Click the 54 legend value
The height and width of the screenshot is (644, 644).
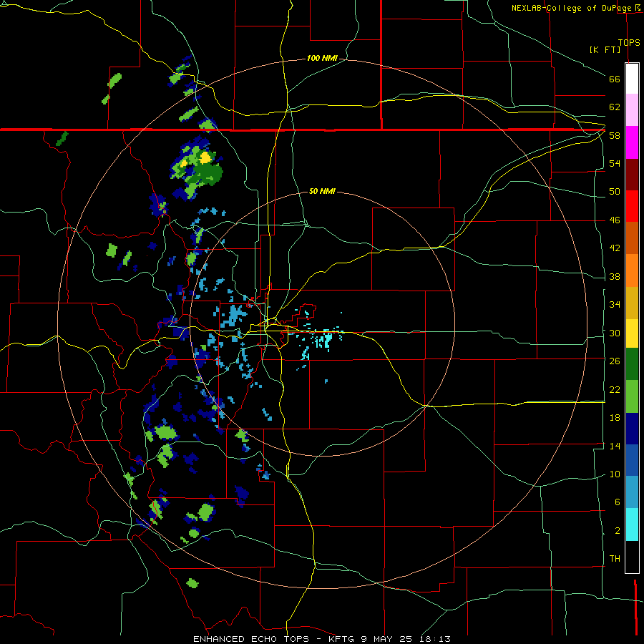pos(615,163)
